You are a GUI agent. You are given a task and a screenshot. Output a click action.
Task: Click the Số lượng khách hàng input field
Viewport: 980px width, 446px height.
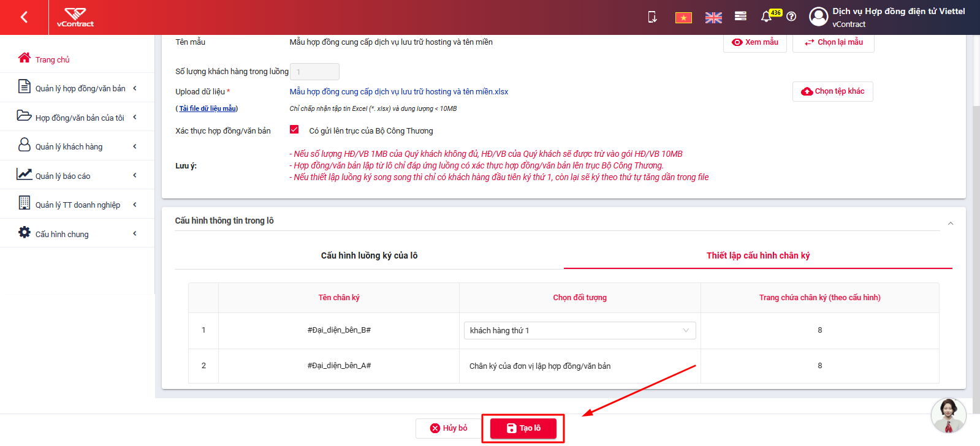point(314,72)
